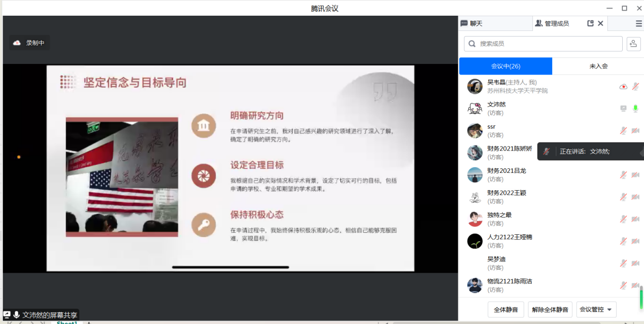Viewport: 644px width, 324px height.
Task: Click the invite member icon beside search
Action: (633, 44)
